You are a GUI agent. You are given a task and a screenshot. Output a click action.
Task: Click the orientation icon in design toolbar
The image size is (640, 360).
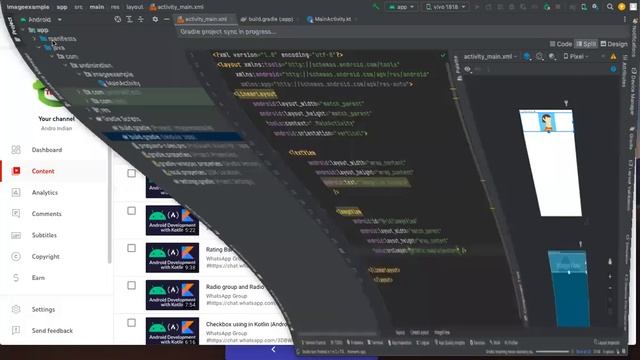click(x=540, y=57)
